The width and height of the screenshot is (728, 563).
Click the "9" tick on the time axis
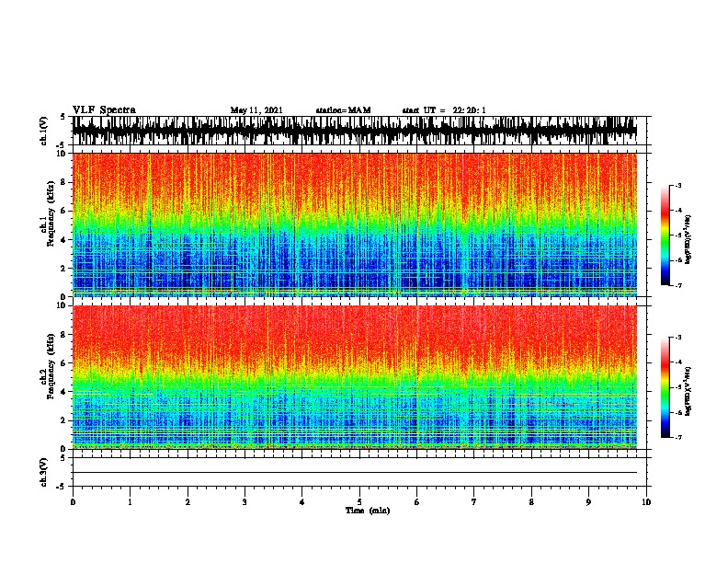(x=588, y=502)
